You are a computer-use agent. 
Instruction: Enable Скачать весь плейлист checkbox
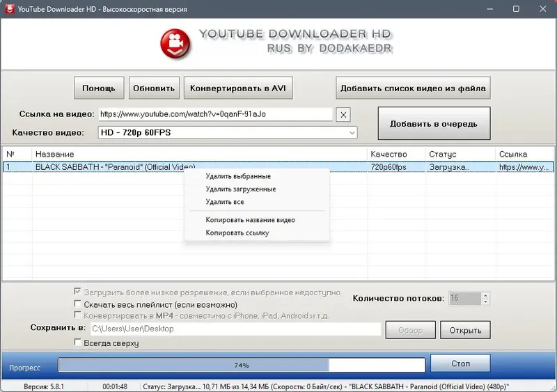[x=77, y=304]
